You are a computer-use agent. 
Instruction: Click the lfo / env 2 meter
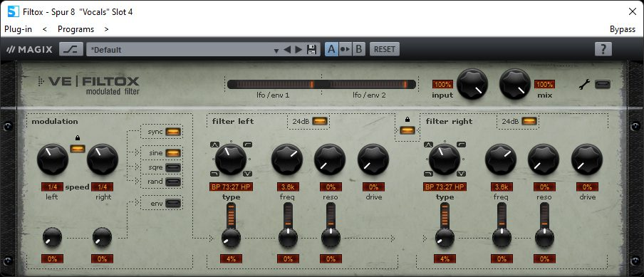point(369,85)
